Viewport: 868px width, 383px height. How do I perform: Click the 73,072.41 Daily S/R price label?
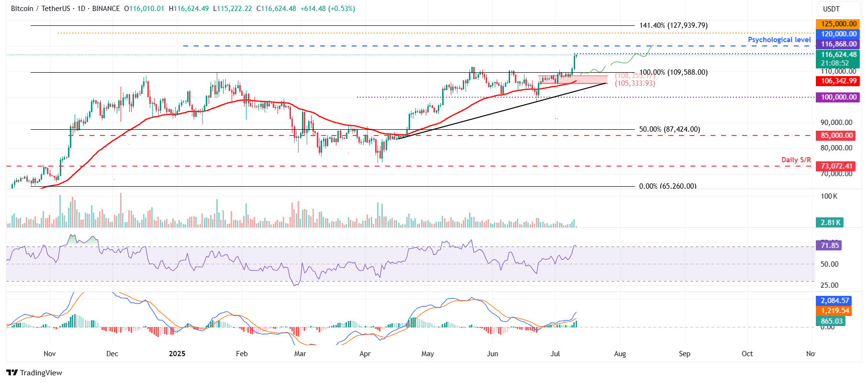coord(837,166)
